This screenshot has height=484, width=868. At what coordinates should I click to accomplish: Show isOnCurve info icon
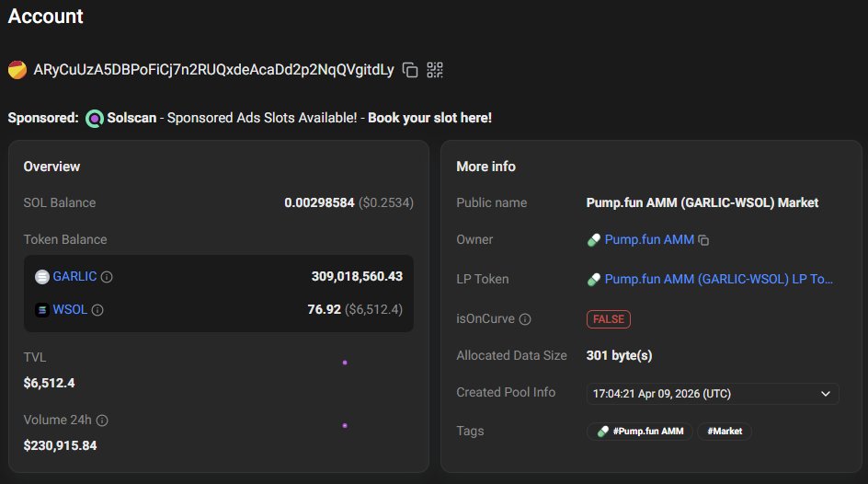click(525, 319)
